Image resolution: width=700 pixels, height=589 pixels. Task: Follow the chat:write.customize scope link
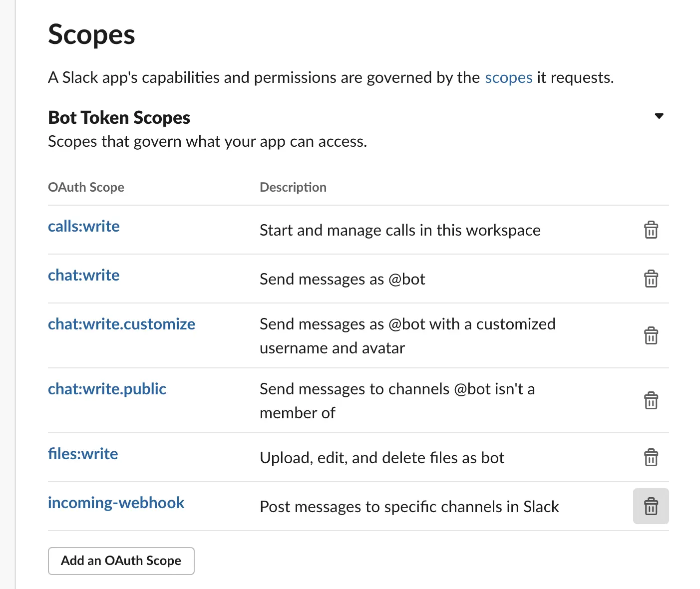(x=121, y=324)
